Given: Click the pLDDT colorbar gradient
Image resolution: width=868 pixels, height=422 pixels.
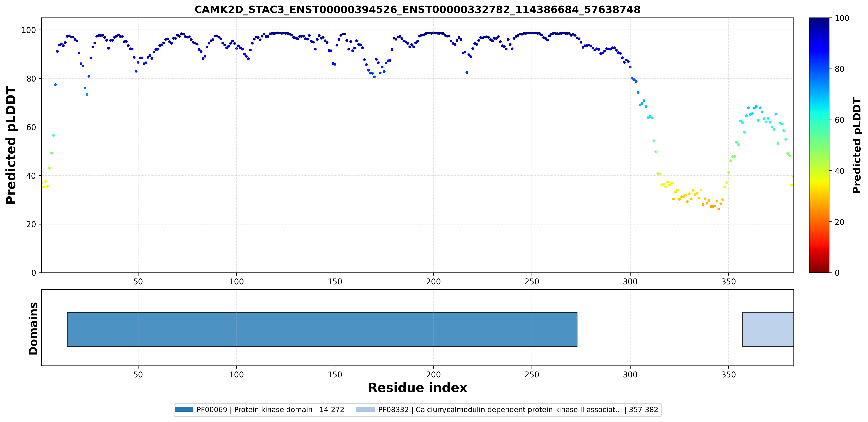Looking at the screenshot, I should click(x=819, y=145).
